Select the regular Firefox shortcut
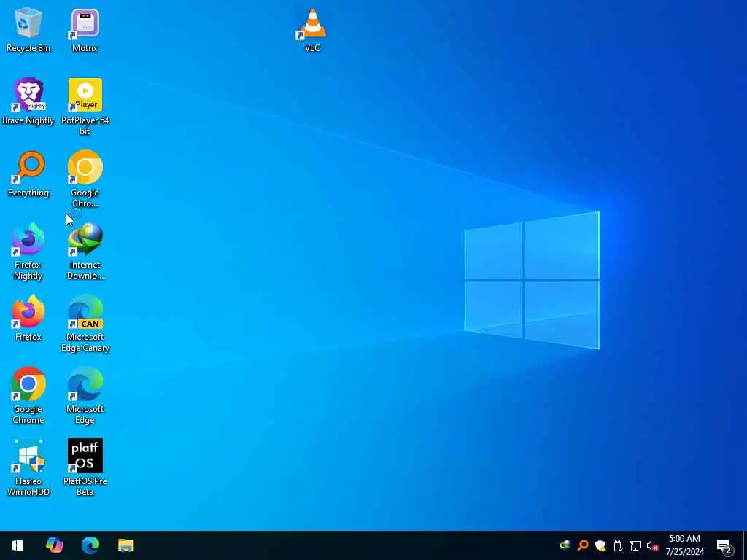This screenshot has height=560, width=747. pos(28,318)
